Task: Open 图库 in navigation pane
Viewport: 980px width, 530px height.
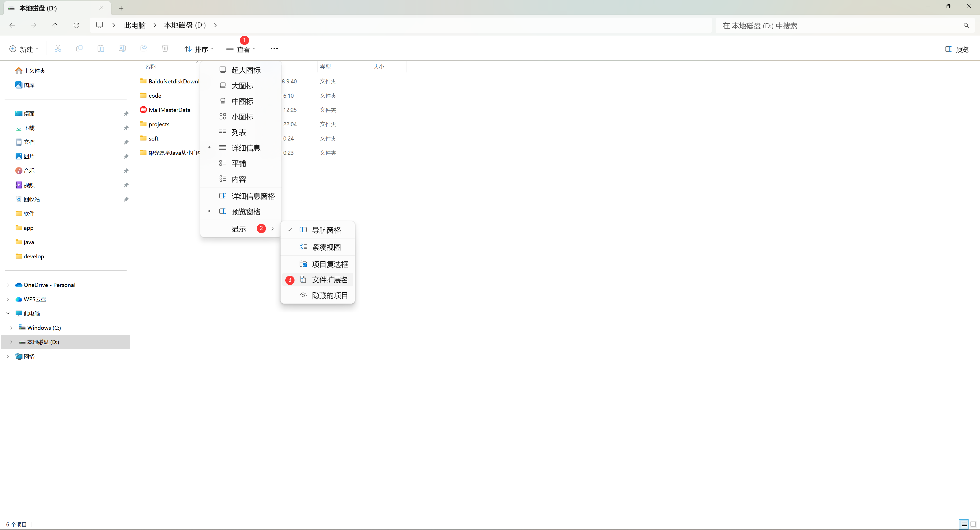Action: tap(25, 85)
